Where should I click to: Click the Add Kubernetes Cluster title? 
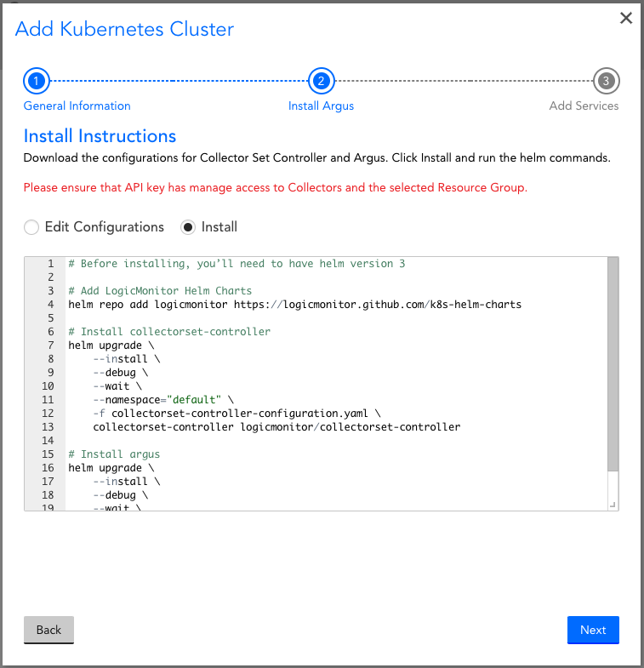click(x=124, y=29)
